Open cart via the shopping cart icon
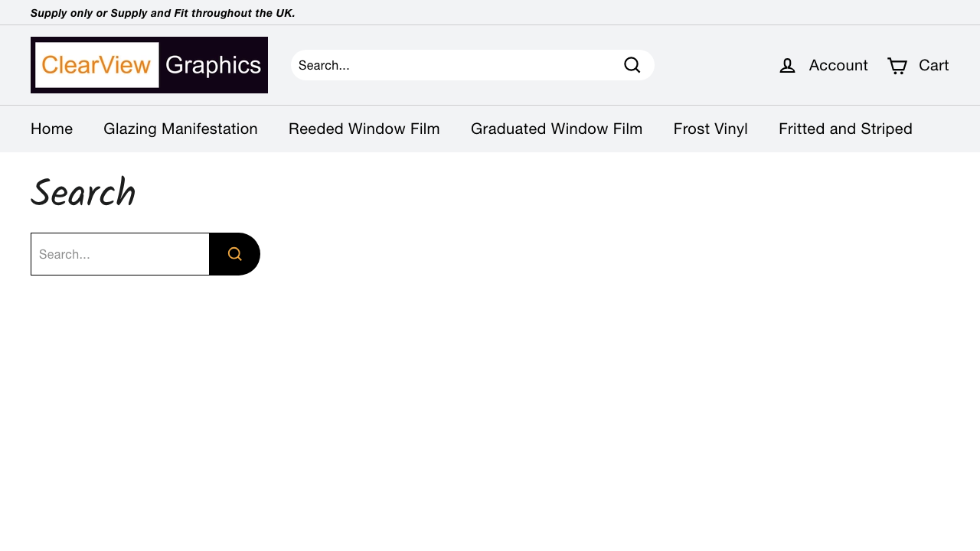 (x=897, y=66)
